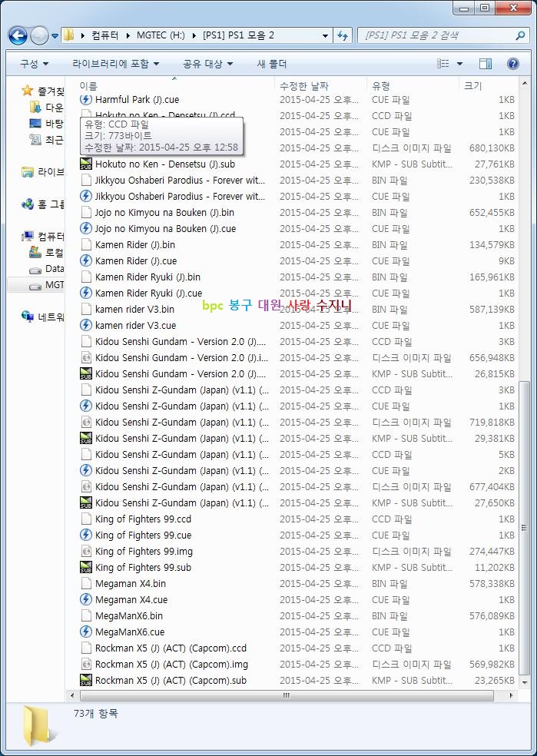Select the 홈 그룹 sidebar item
Viewport: 537px width, 756px height.
(42, 204)
